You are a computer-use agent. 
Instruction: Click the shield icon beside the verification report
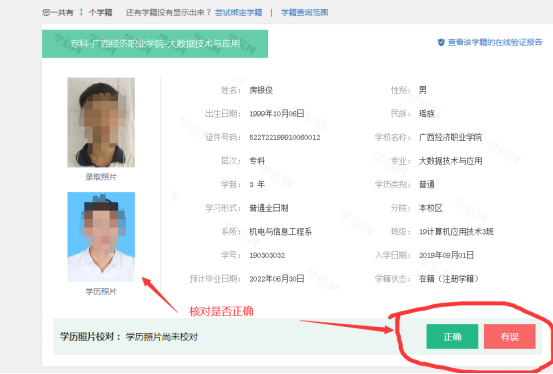441,42
